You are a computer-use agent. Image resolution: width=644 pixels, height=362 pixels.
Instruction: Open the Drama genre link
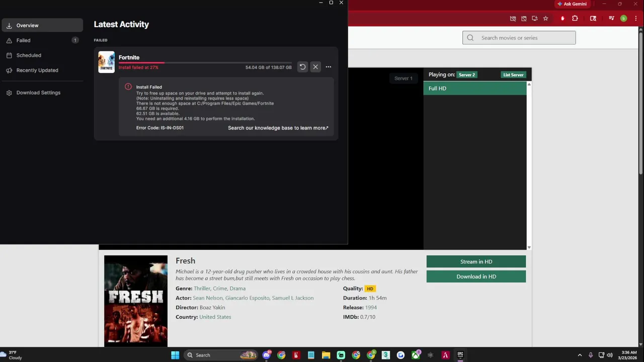pos(237,289)
